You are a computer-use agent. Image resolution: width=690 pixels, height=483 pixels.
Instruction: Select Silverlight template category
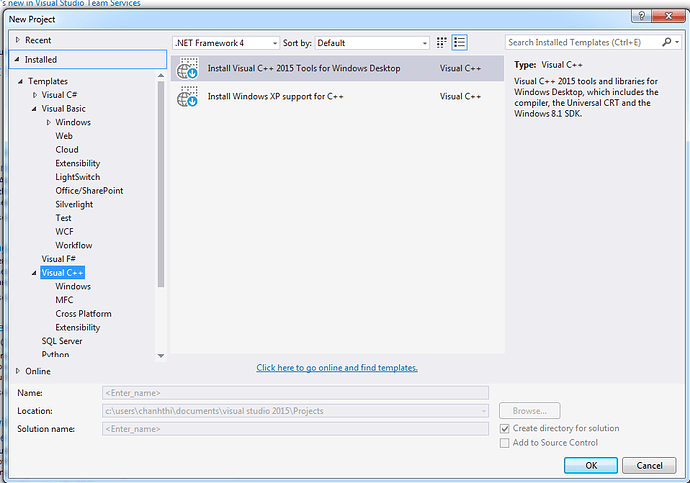pyautogui.click(x=74, y=204)
